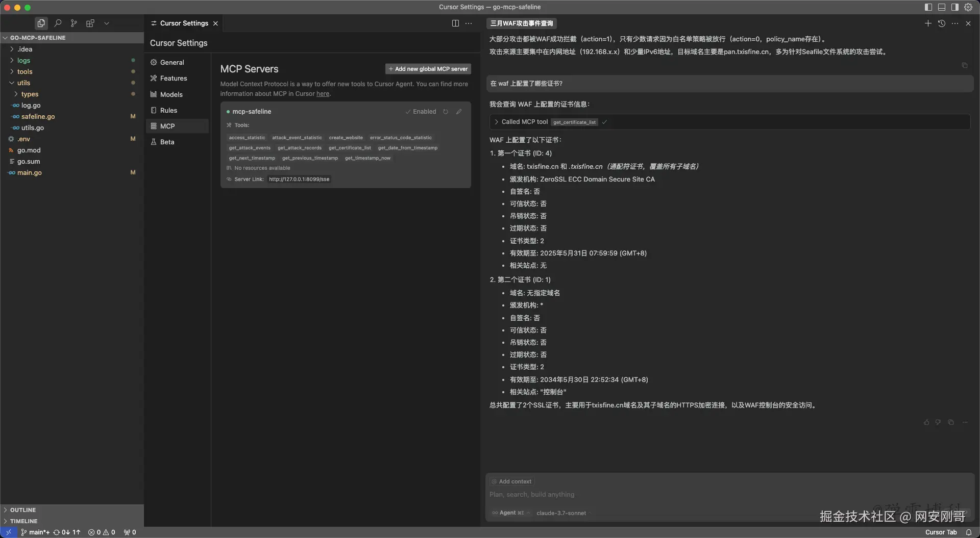This screenshot has height=538, width=980.
Task: Click Add new global MCP server
Action: 428,69
